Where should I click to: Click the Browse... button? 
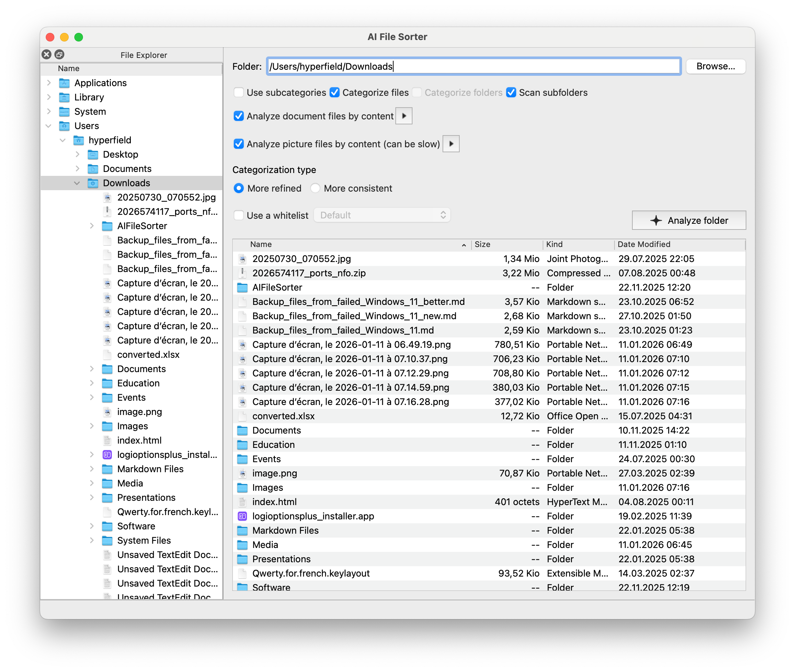[715, 66]
